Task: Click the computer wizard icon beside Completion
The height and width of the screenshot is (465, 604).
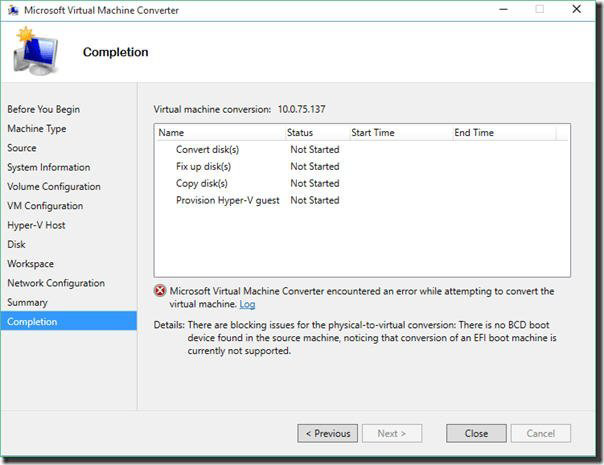Action: (35, 51)
